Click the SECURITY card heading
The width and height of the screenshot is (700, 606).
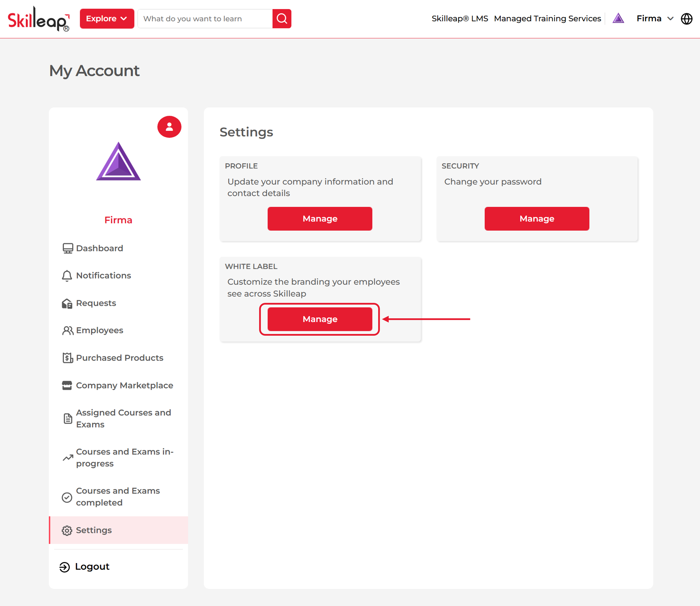point(460,166)
